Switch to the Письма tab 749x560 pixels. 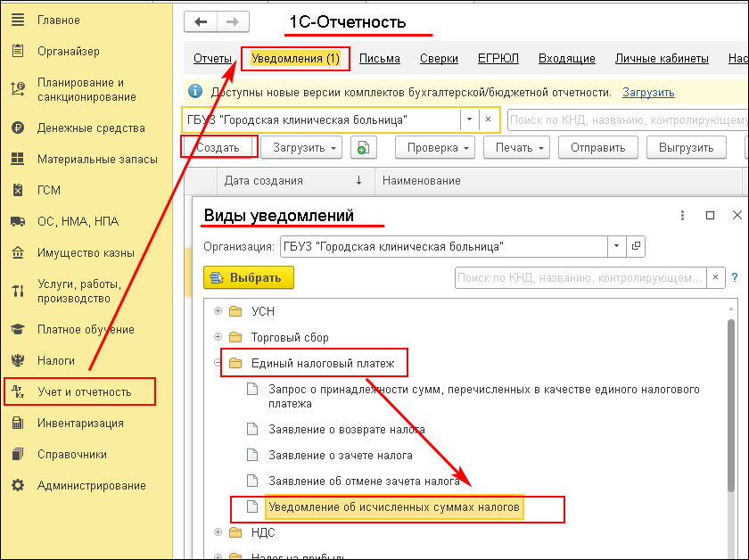click(x=380, y=58)
